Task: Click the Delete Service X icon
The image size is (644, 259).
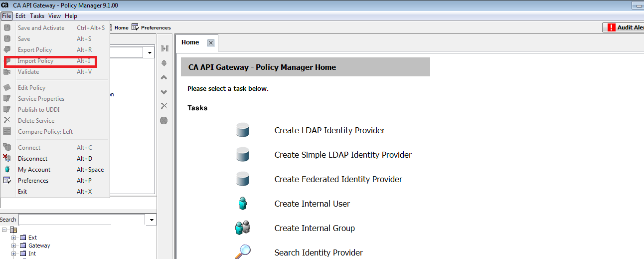Action: [x=7, y=120]
